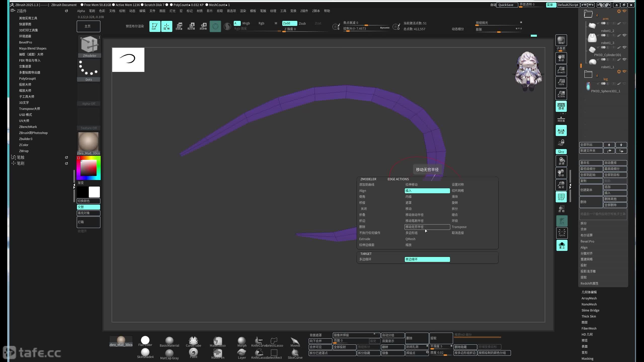Open the Alpha menu
This screenshot has height=362, width=644.
pos(81,11)
